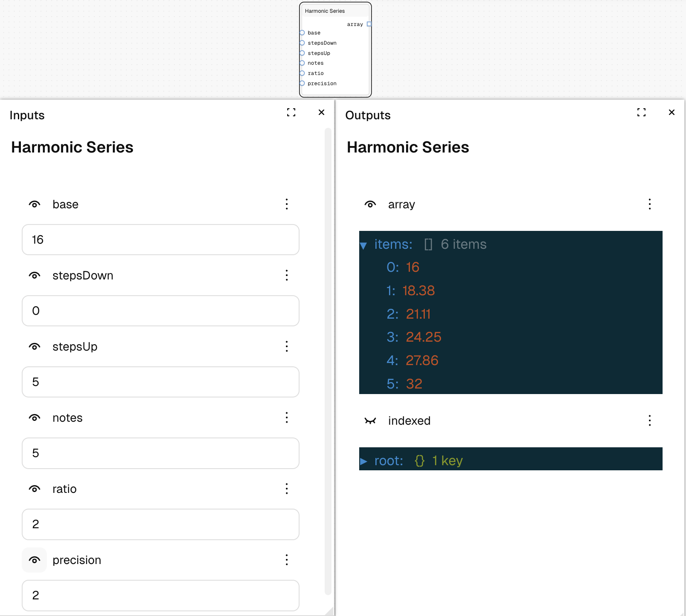Collapse the items array tree
This screenshot has height=616, width=686.
pos(363,245)
